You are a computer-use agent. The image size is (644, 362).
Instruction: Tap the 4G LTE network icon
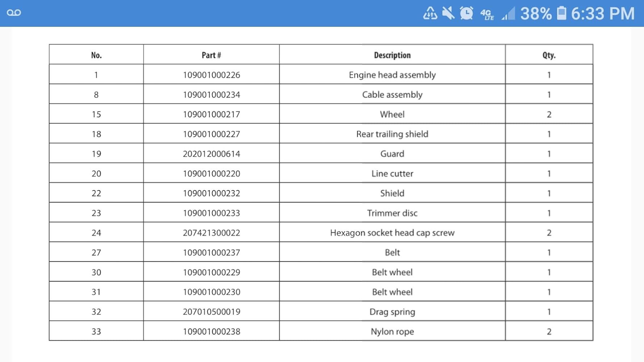click(487, 14)
